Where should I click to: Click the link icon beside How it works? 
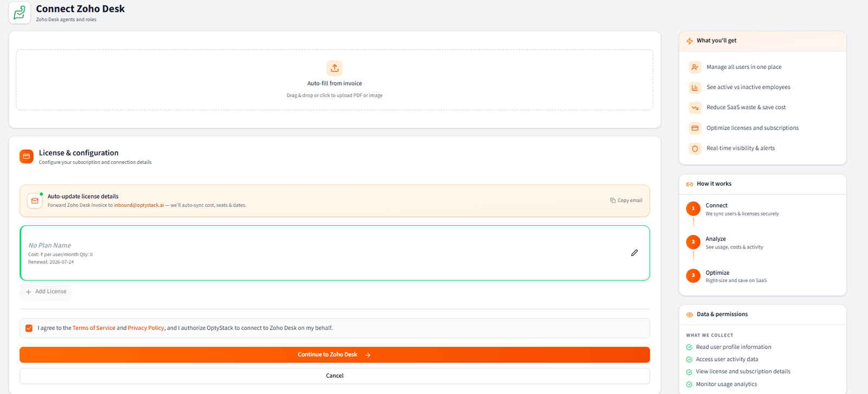690,184
